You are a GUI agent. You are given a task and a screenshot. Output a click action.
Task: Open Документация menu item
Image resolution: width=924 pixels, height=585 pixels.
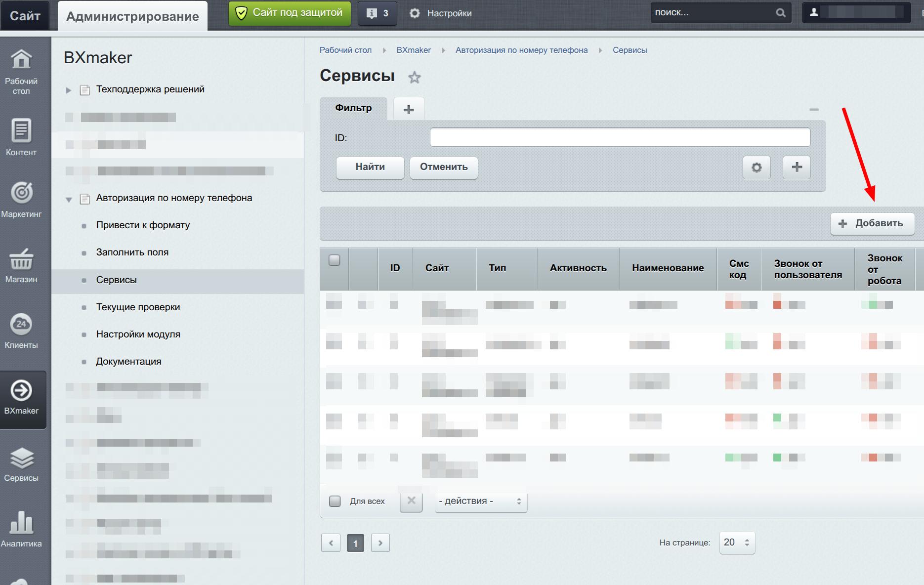pyautogui.click(x=128, y=361)
